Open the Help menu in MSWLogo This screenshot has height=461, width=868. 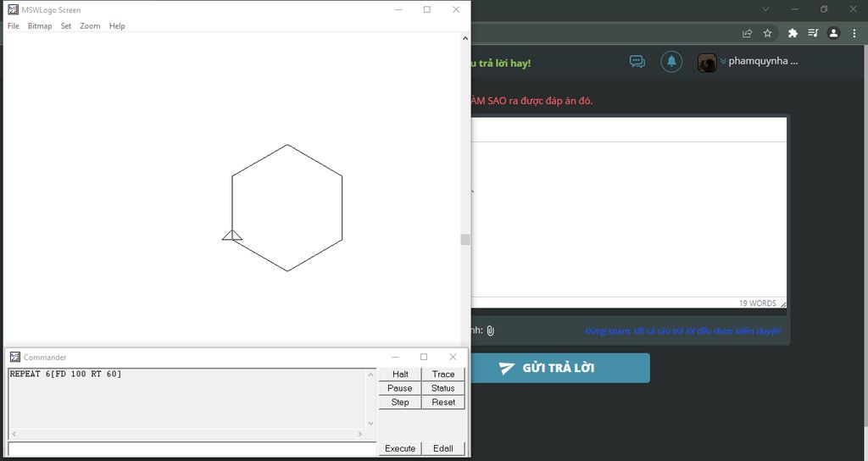click(117, 26)
